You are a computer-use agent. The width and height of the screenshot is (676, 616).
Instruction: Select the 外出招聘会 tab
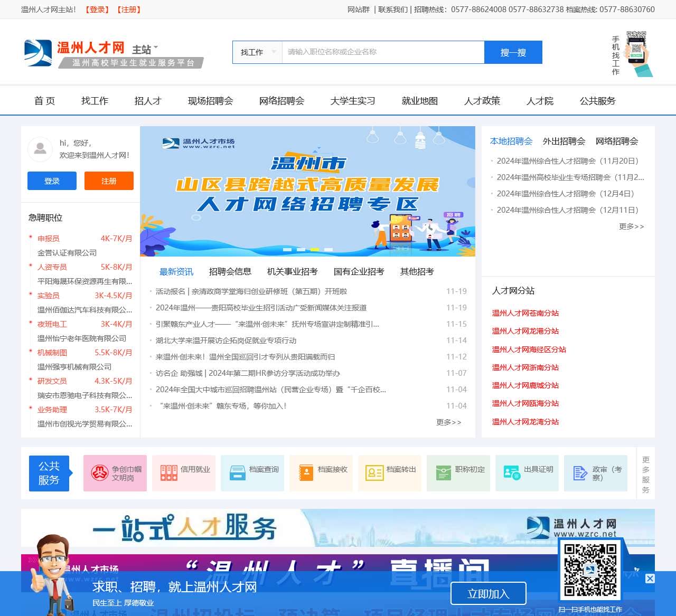564,141
